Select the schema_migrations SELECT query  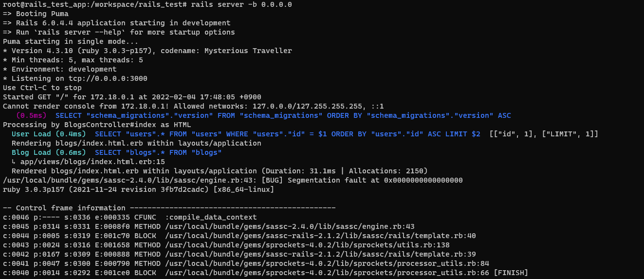click(283, 115)
